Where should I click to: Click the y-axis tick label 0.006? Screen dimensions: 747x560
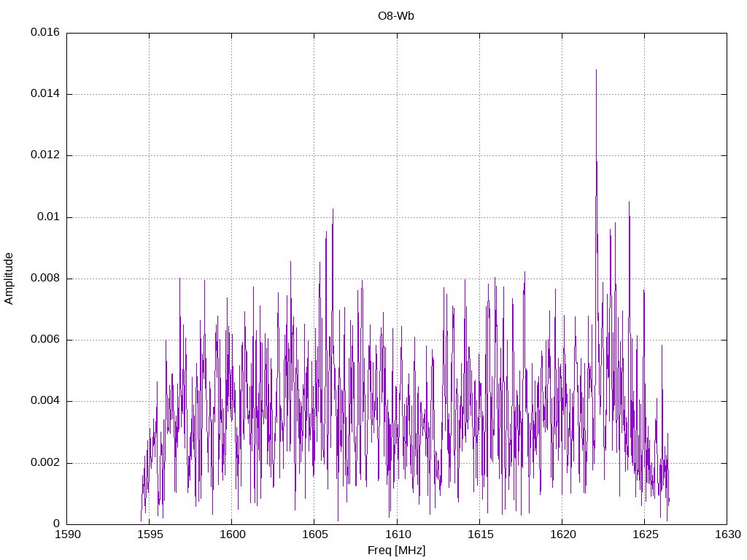tap(45, 340)
